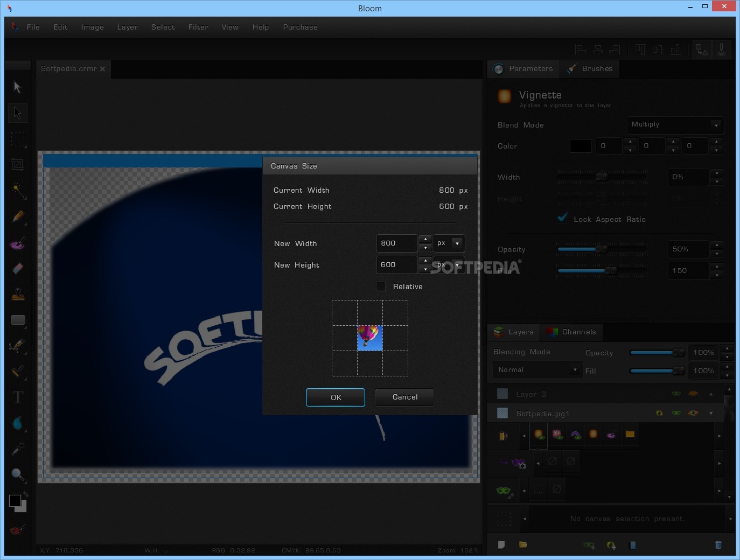The image size is (740, 560).
Task: Click the yellow folder effect icon
Action: coord(630,434)
